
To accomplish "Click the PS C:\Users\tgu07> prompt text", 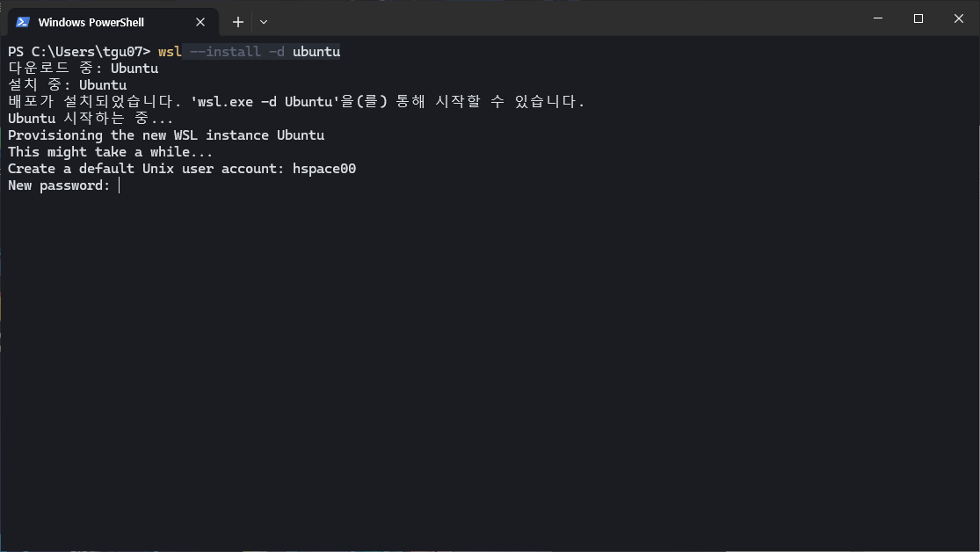I will [79, 52].
